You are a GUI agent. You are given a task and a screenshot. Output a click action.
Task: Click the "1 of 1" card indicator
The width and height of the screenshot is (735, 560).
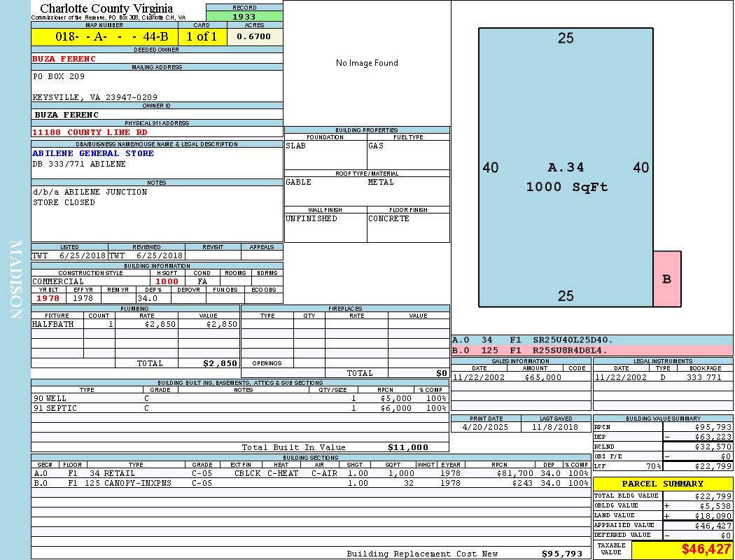(x=202, y=36)
